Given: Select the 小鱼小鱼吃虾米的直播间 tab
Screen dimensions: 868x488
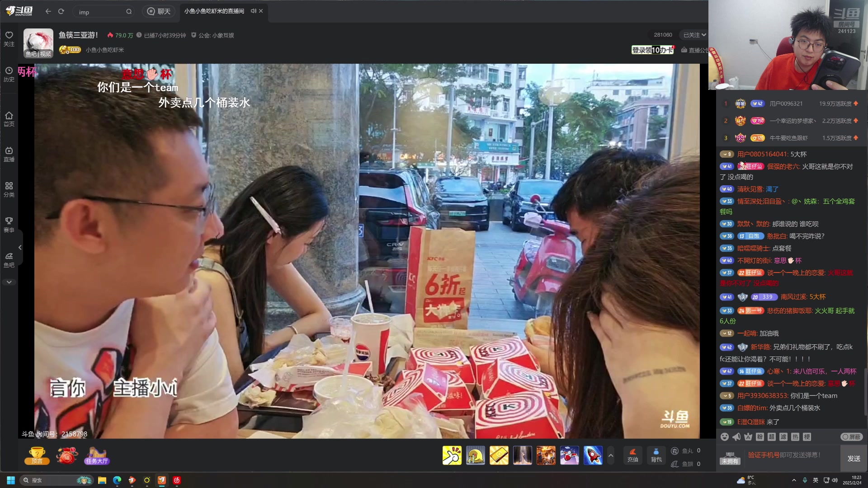Looking at the screenshot, I should (214, 11).
